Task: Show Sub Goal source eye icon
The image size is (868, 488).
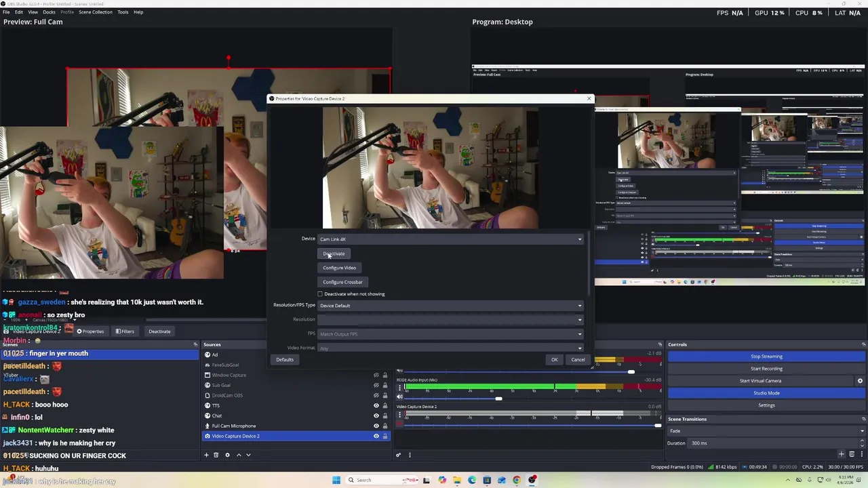Action: pos(376,385)
